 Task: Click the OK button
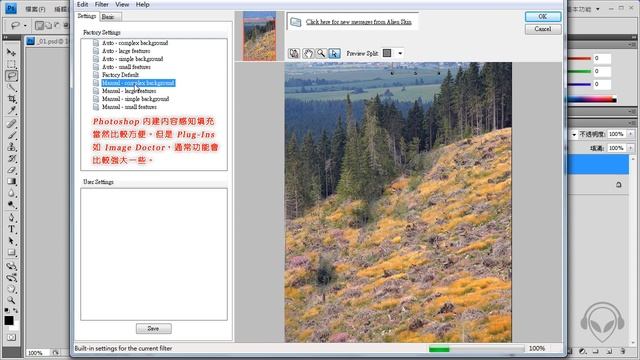[x=543, y=16]
